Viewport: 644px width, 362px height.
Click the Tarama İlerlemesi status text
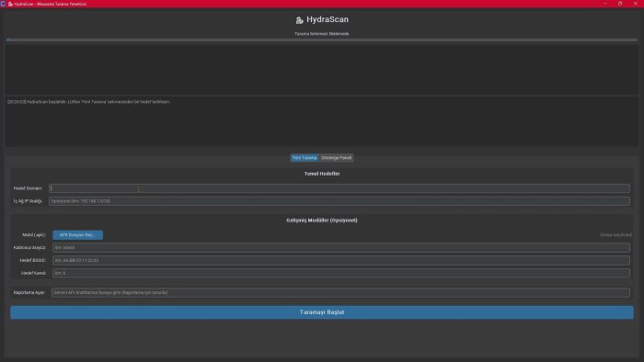tap(322, 34)
